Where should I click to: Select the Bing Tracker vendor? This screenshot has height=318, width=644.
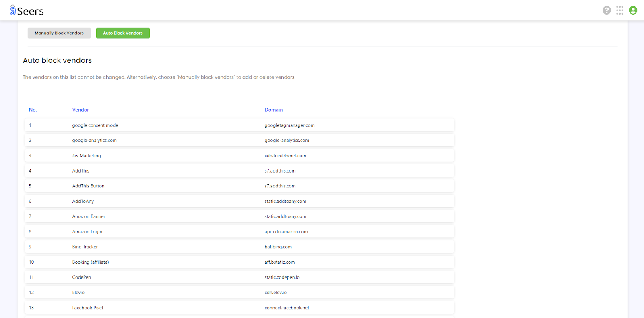pyautogui.click(x=85, y=247)
